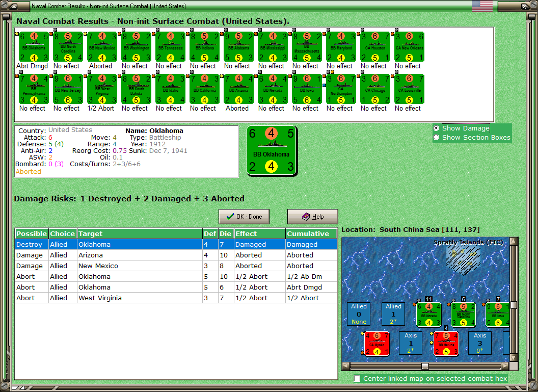The width and height of the screenshot is (538, 392).
Task: Select Abort Oklahoma row with die 10
Action: coord(176,276)
